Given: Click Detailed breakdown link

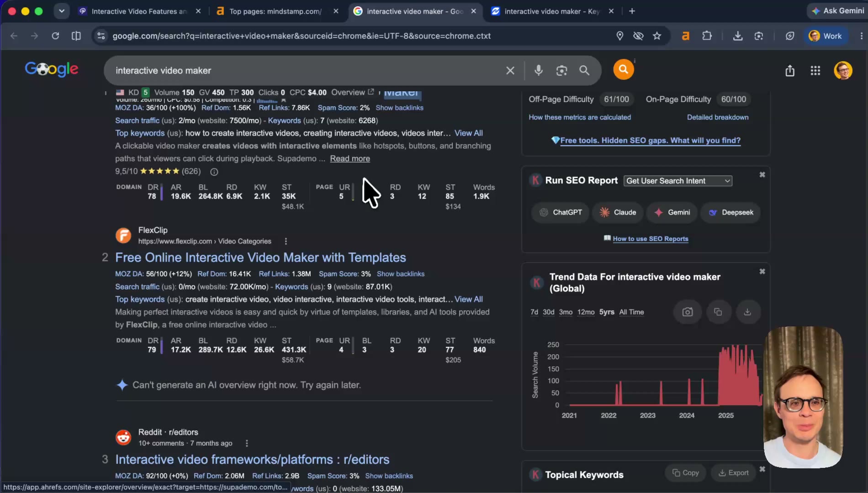Looking at the screenshot, I should pos(718,117).
